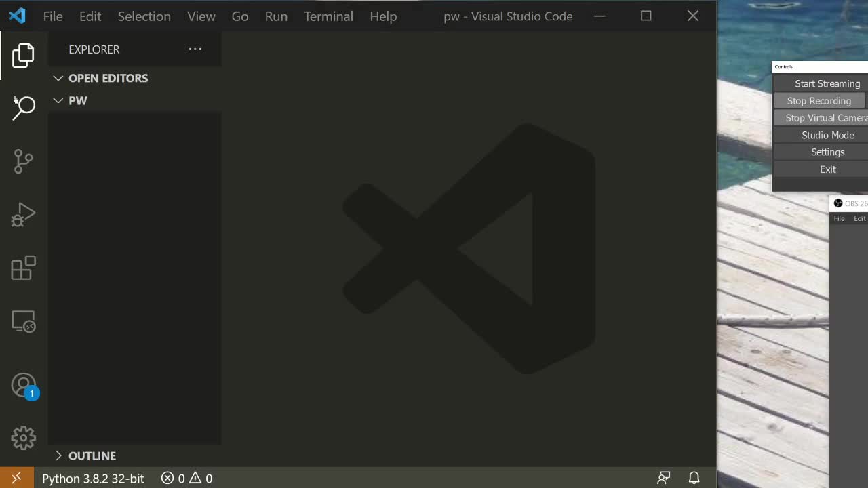Viewport: 868px width, 488px height.
Task: Show the errors and warnings count
Action: [186, 479]
